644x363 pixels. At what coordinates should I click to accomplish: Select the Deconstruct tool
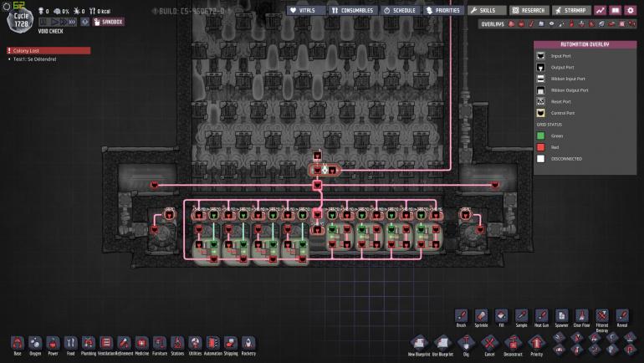click(x=514, y=343)
